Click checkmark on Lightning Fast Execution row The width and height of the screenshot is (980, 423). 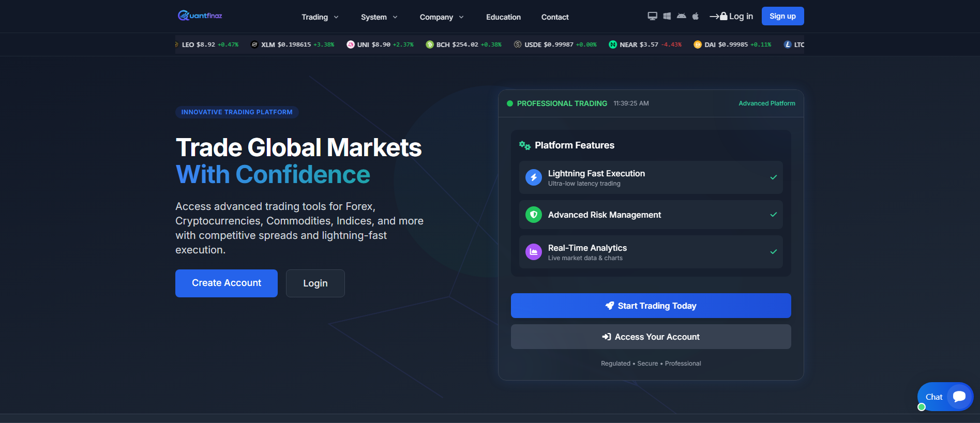[774, 177]
